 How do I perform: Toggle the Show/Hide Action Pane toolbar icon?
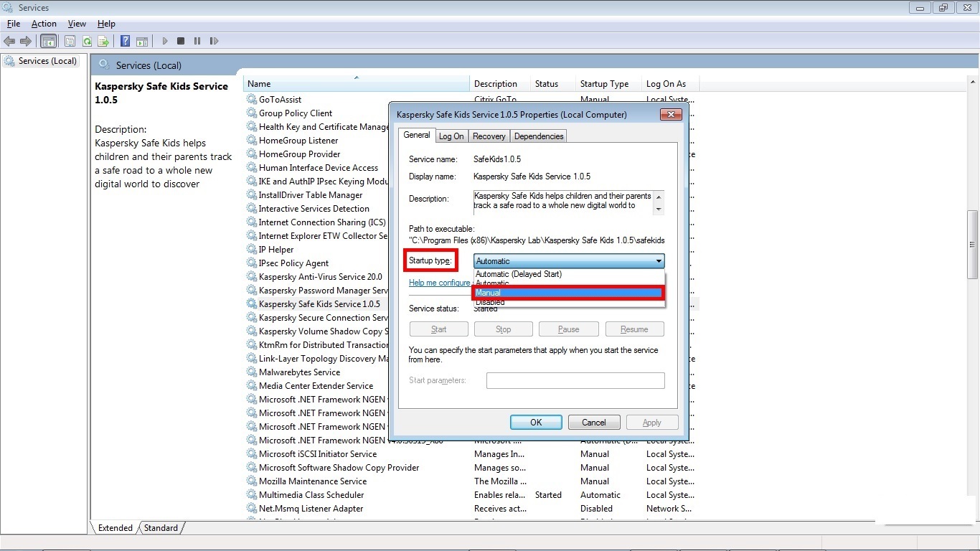pyautogui.click(x=142, y=42)
